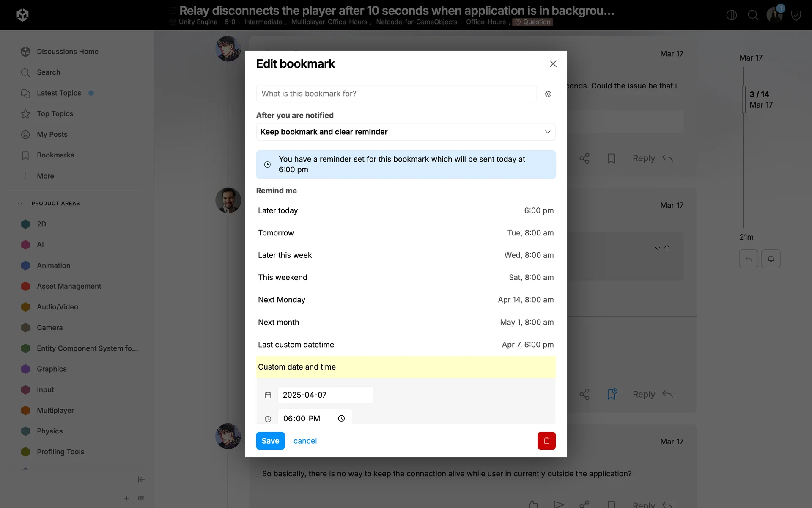The image size is (812, 508).
Task: Expand the More sidebar menu
Action: tap(45, 176)
